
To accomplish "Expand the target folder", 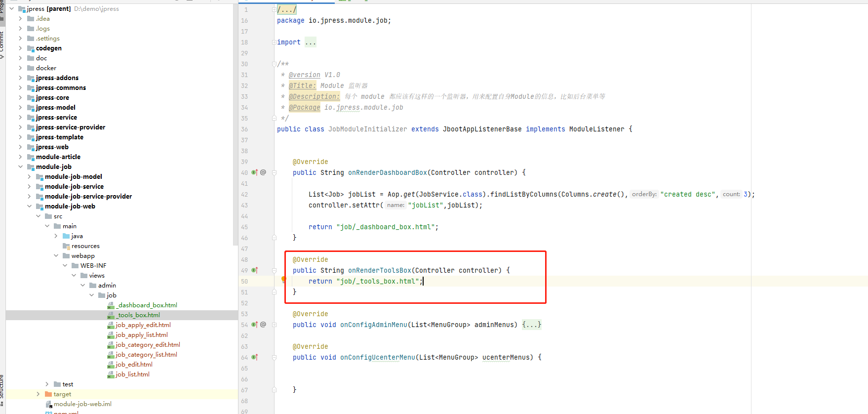I will pos(38,394).
